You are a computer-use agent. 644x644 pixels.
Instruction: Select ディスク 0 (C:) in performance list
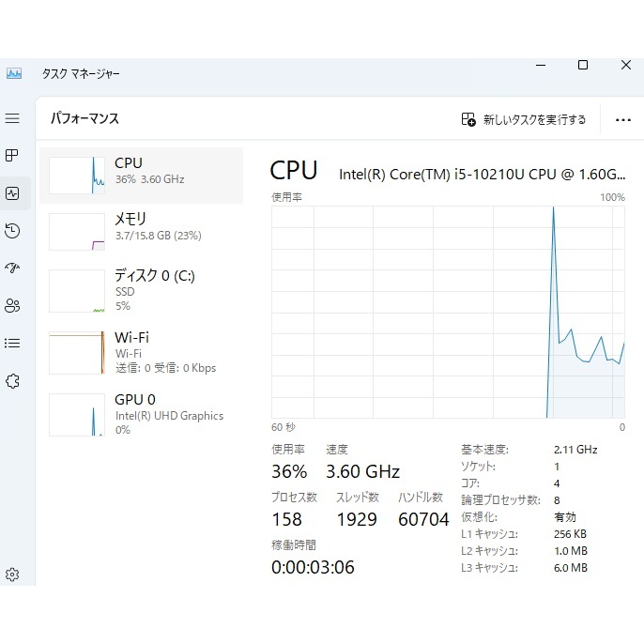point(141,290)
